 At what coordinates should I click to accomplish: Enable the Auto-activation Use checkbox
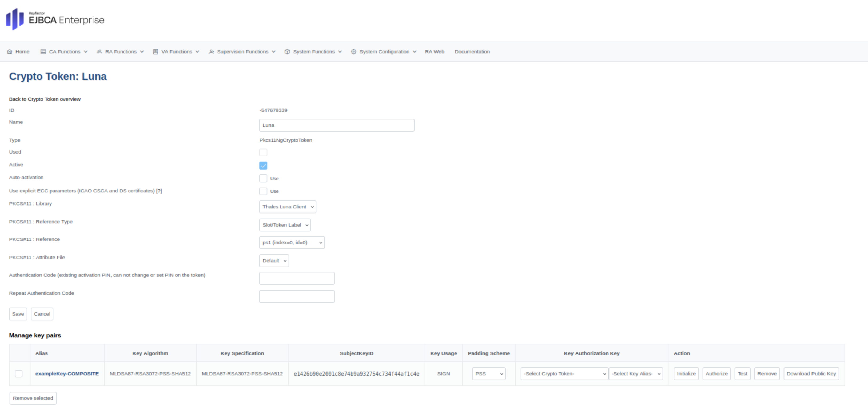pyautogui.click(x=263, y=178)
